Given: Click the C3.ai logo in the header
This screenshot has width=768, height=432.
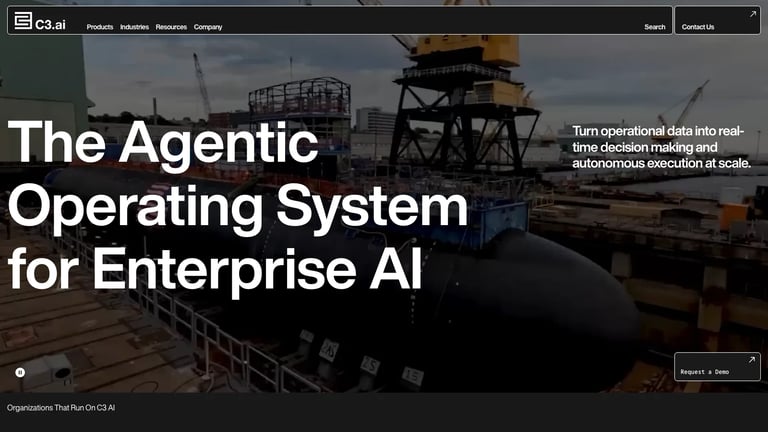Looking at the screenshot, I should (x=40, y=21).
